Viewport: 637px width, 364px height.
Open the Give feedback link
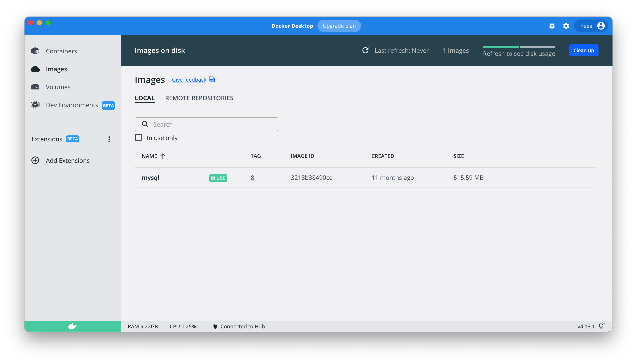click(x=189, y=80)
